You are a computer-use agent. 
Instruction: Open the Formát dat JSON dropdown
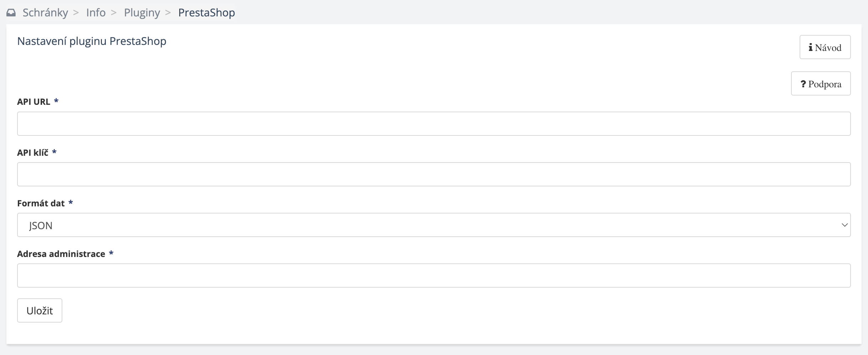pos(434,225)
